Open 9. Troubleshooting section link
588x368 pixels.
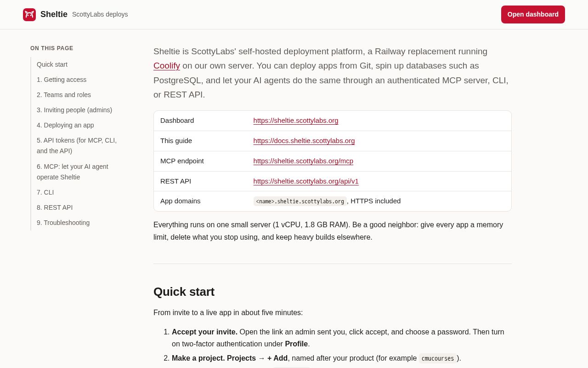(x=63, y=223)
